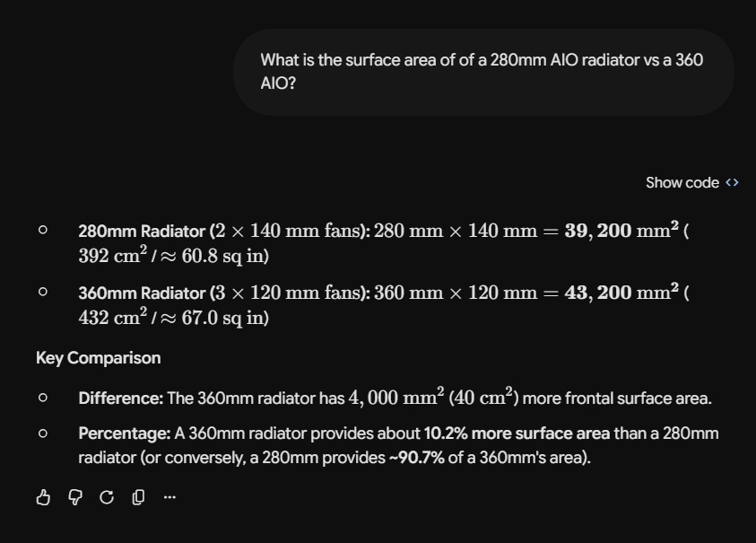Click the bold Difference label
Image resolution: width=756 pixels, height=543 pixels.
(121, 398)
